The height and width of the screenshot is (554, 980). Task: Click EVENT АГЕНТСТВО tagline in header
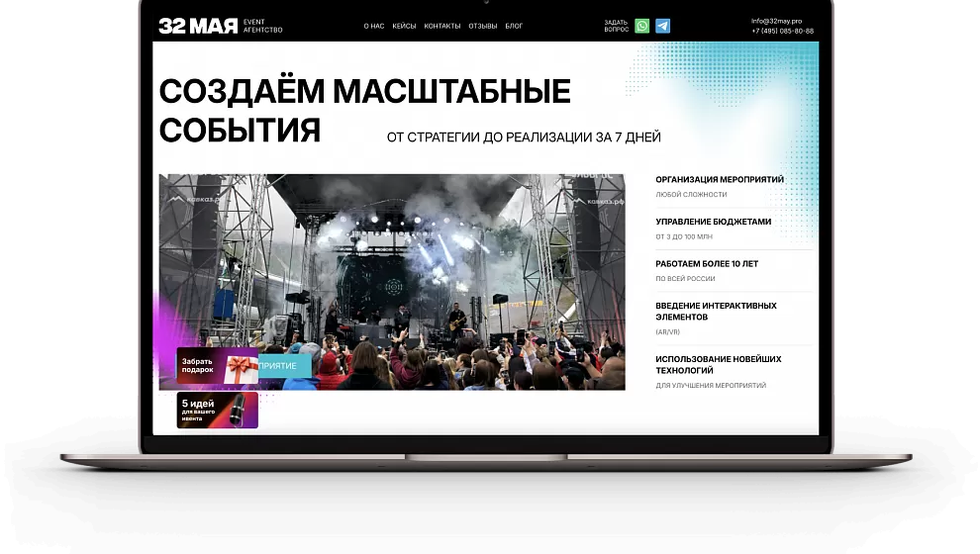(x=262, y=26)
